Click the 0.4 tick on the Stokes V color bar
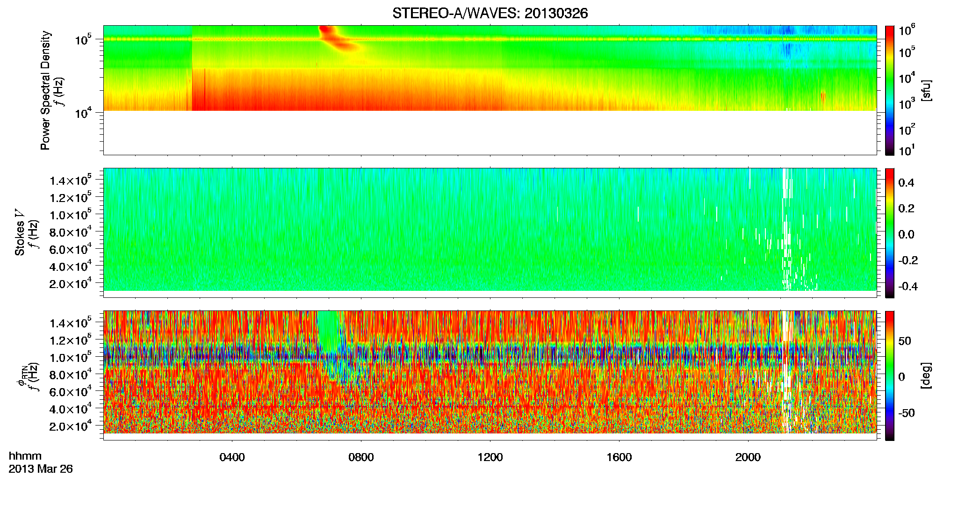The image size is (980, 505). click(906, 183)
